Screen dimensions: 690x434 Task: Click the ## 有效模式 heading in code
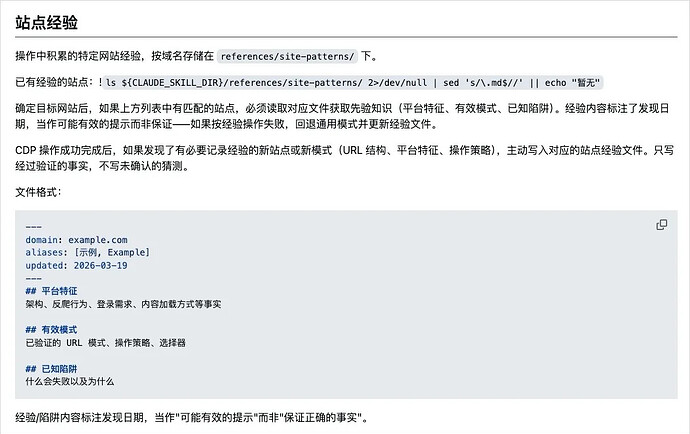coord(51,330)
